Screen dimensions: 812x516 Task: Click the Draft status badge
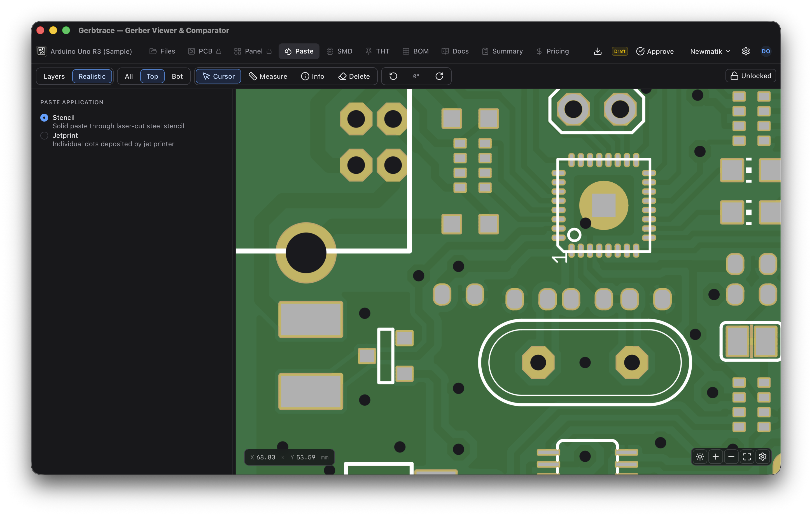(x=620, y=51)
